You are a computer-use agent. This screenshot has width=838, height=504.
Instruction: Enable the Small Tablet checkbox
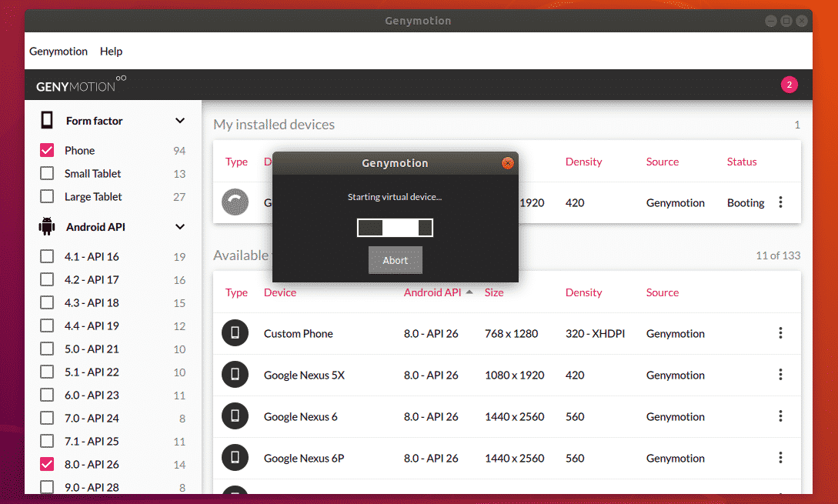point(47,174)
